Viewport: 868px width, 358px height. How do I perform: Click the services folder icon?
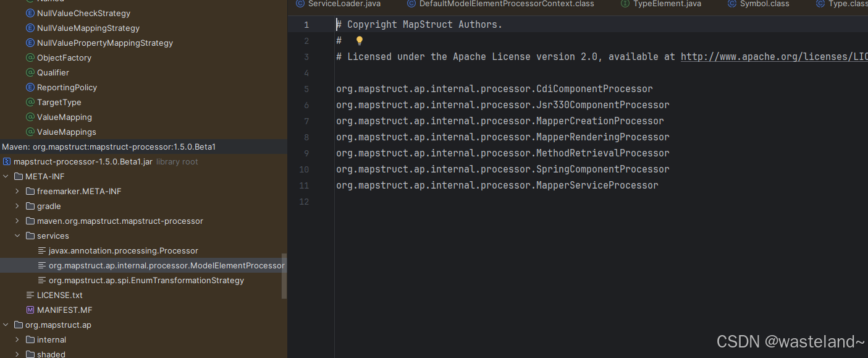(30, 236)
